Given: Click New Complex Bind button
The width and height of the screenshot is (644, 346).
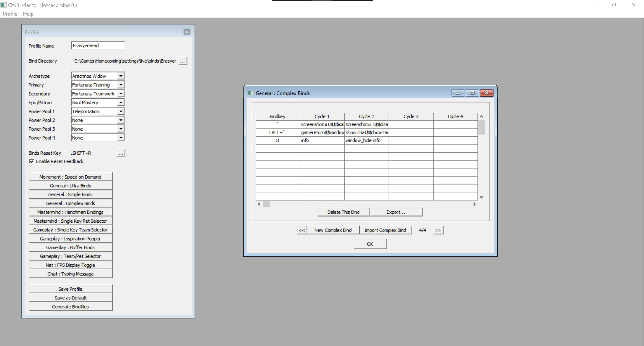Looking at the screenshot, I should (333, 230).
